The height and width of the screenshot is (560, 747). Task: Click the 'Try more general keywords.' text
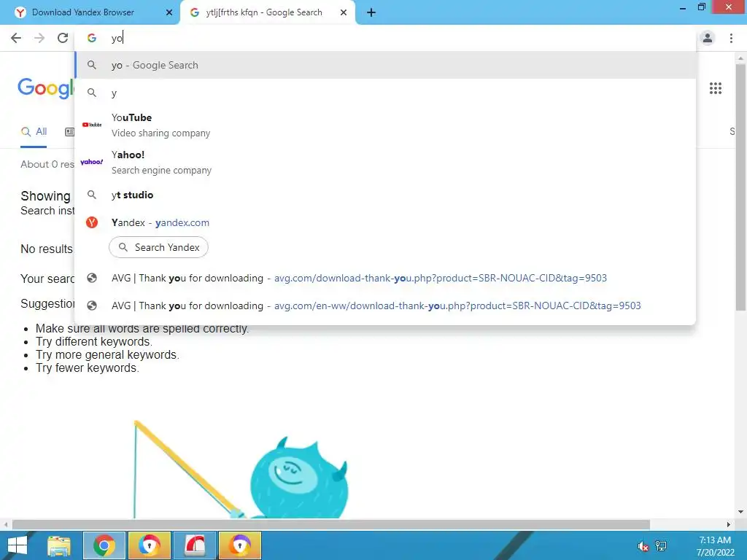pyautogui.click(x=107, y=355)
